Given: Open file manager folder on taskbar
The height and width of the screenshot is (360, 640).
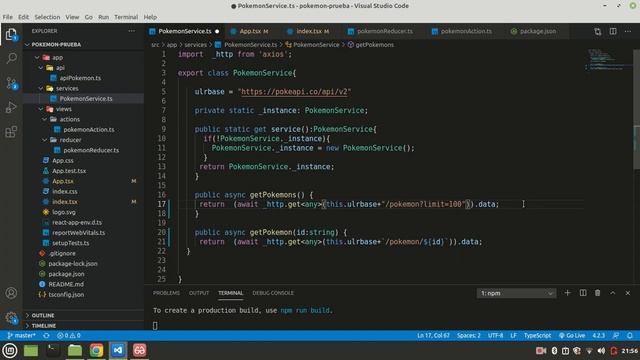Looking at the screenshot, I should pyautogui.click(x=75, y=351).
